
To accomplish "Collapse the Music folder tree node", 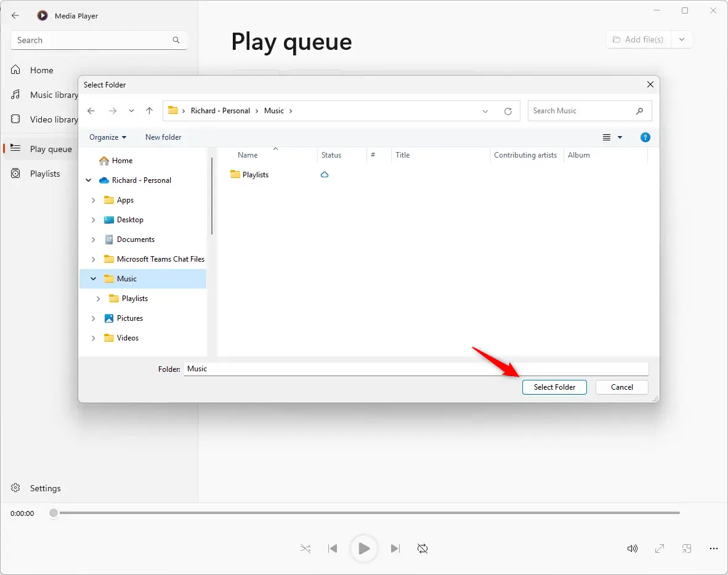I will click(94, 279).
